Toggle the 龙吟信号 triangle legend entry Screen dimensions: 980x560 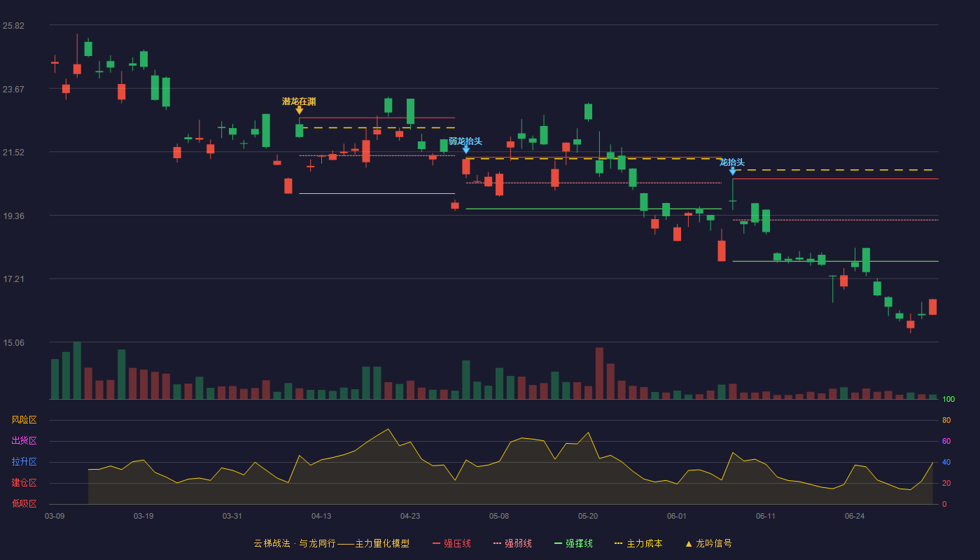click(x=708, y=543)
